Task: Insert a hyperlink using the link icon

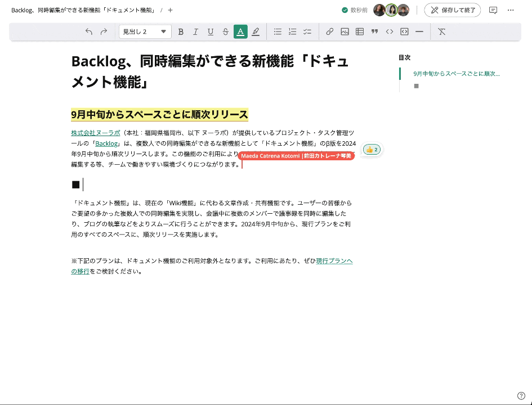Action: 330,31
